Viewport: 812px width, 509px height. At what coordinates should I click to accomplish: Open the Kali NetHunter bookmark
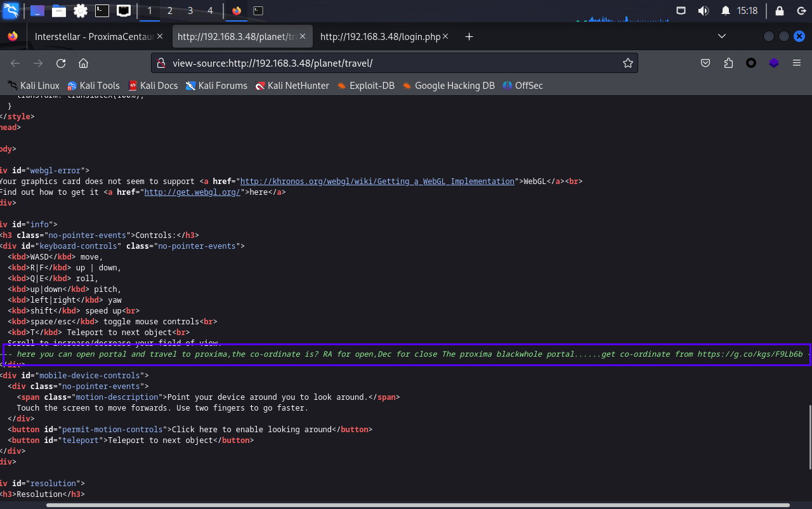292,86
